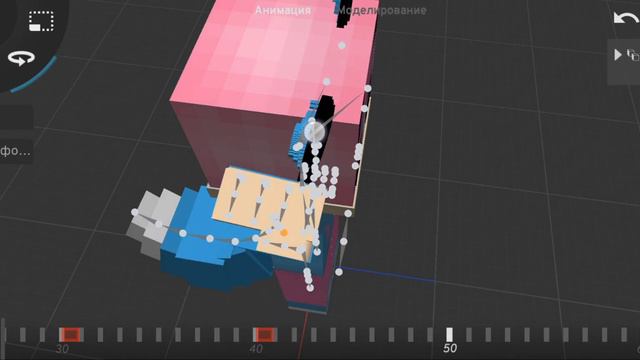Select the large white bone joint sphere
Screen dimensions: 640x360
314,131
